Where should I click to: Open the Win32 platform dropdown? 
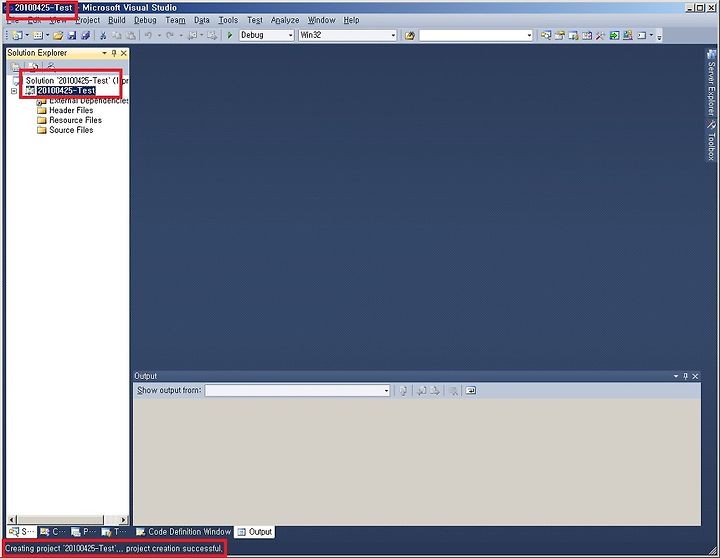[393, 35]
